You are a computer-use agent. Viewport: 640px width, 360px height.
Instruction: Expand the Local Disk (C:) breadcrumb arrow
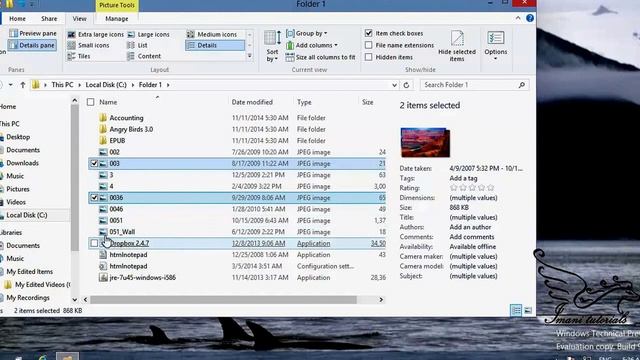(x=133, y=85)
